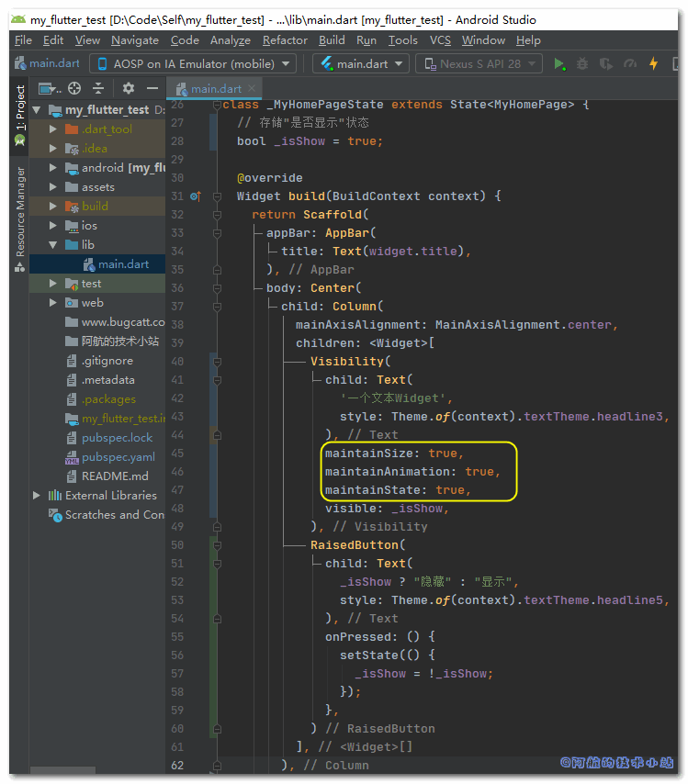Open Project panel settings gear

coord(128,89)
